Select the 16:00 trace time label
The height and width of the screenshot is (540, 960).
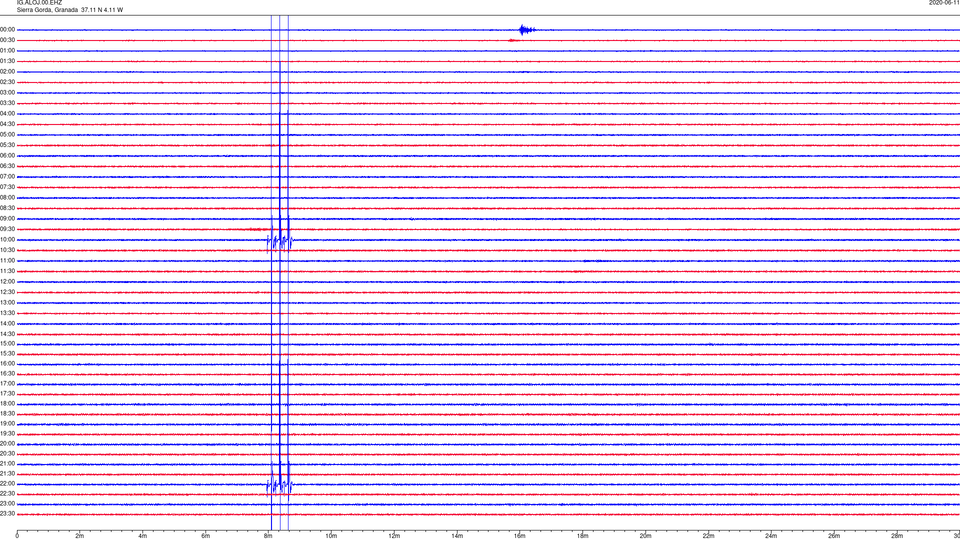7,364
